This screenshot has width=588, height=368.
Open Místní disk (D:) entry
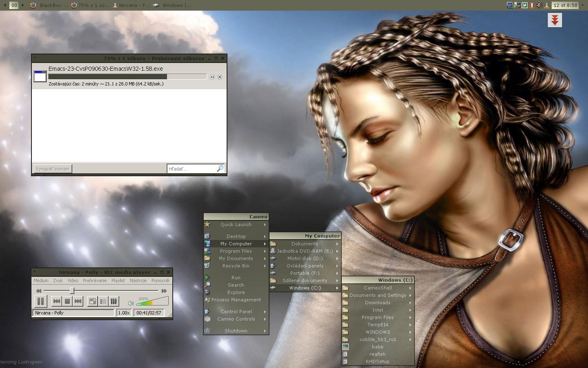[x=305, y=258]
